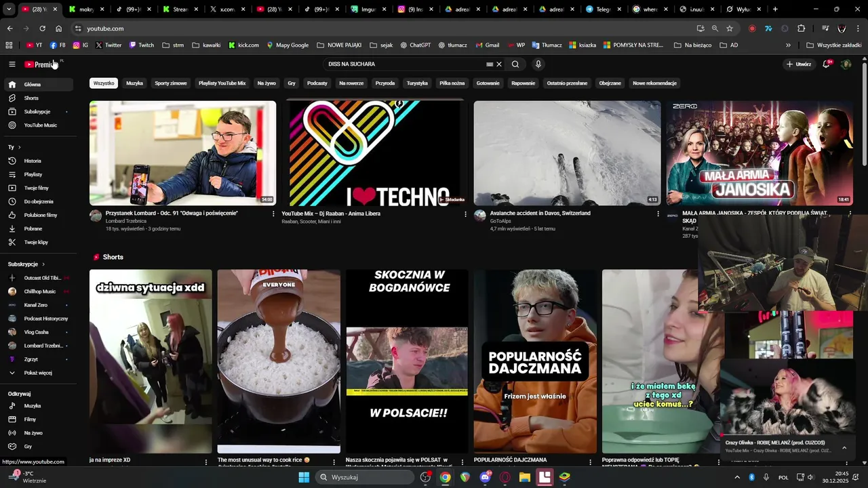
Task: Show hidden system tray icons
Action: tap(737, 477)
